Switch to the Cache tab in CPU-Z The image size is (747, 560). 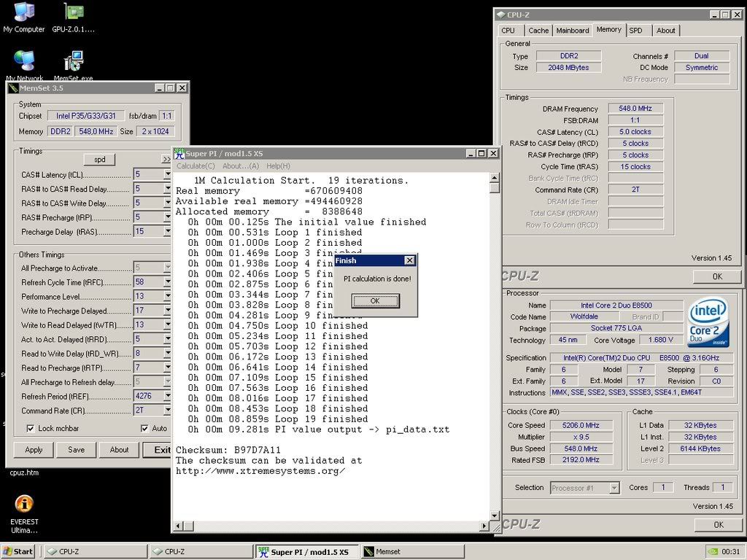point(538,31)
